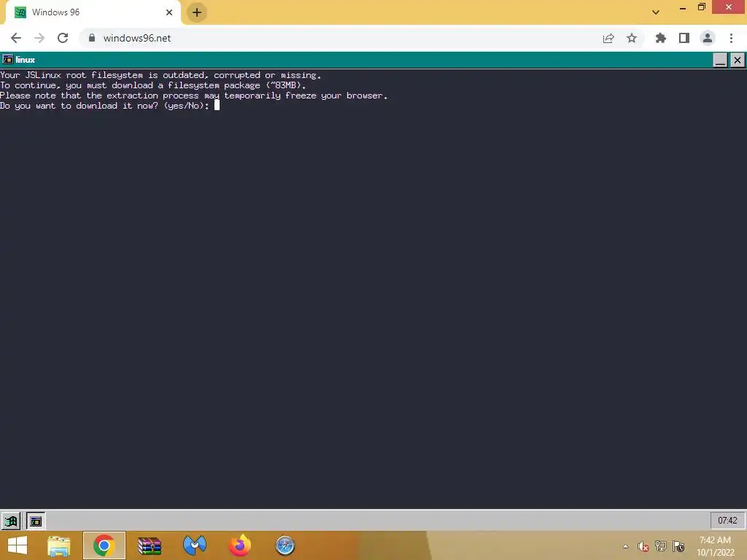Expand Chrome tab search chevron
The image size is (747, 560).
point(656,12)
